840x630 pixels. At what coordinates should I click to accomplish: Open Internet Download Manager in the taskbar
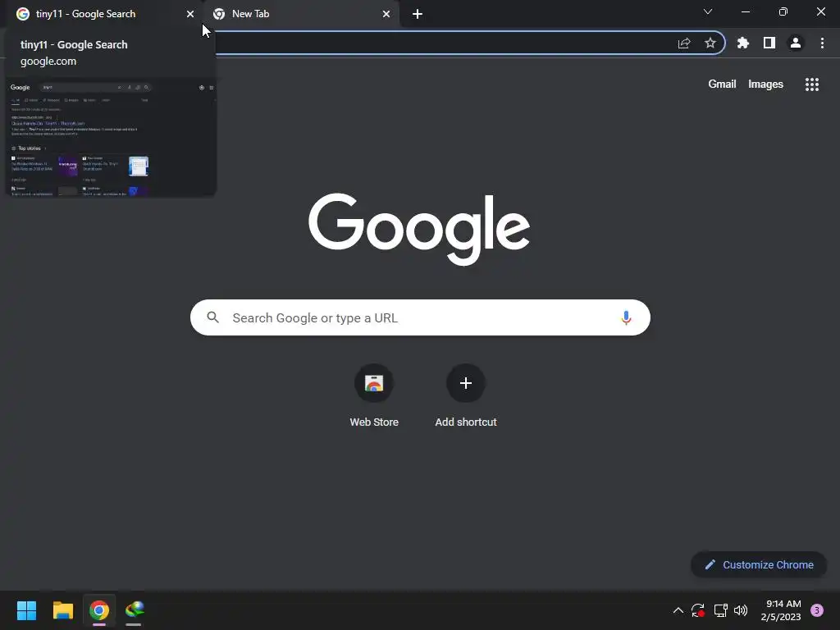(135, 610)
